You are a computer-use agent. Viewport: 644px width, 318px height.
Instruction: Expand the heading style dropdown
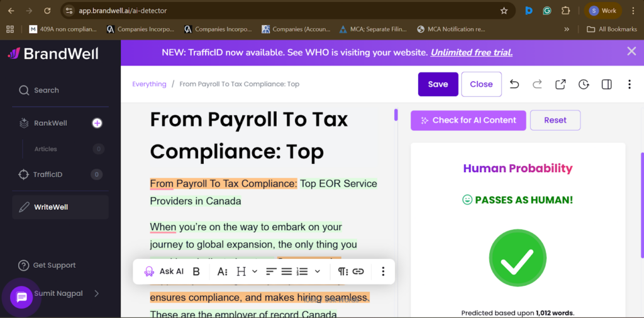point(246,271)
